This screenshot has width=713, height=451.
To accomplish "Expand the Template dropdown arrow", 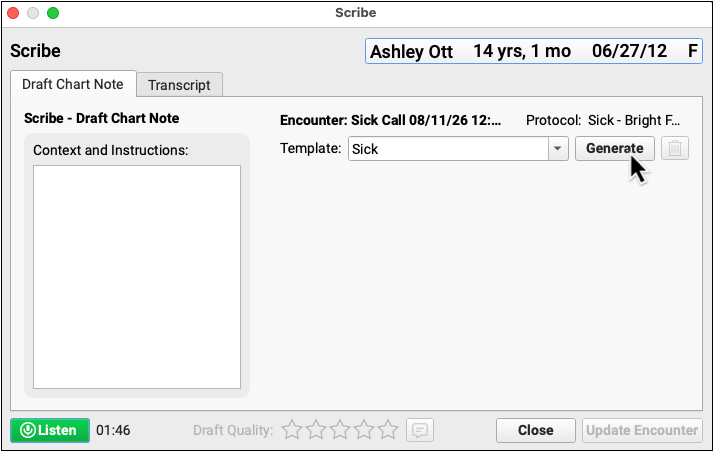I will tap(557, 149).
